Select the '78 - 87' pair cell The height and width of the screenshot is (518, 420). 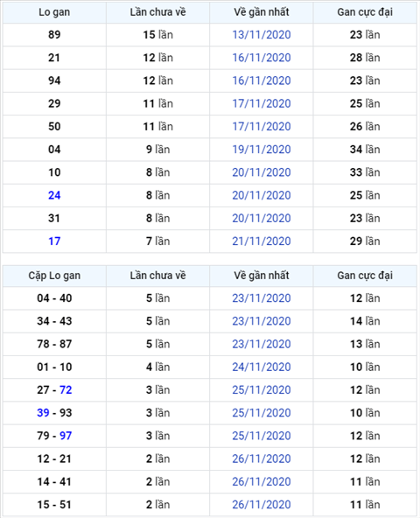pos(54,344)
